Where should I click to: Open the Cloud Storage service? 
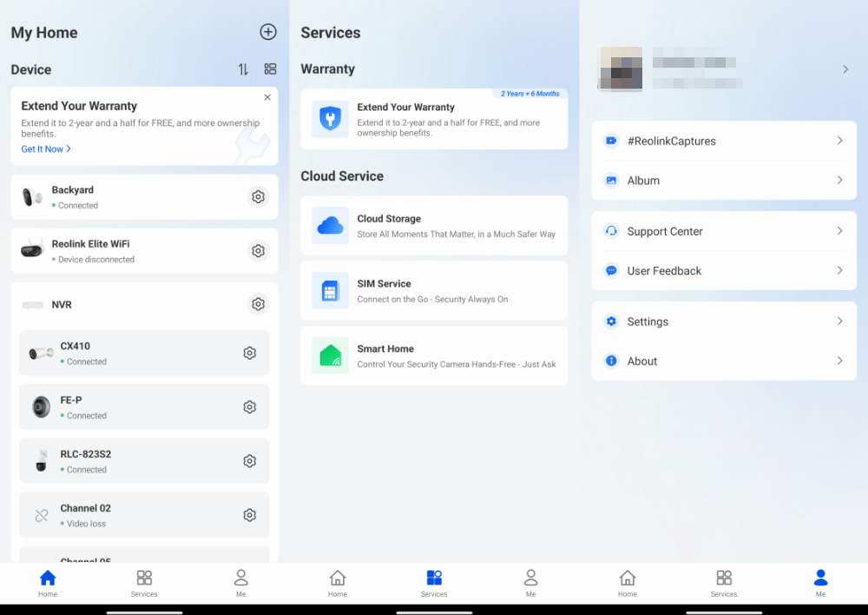(434, 226)
